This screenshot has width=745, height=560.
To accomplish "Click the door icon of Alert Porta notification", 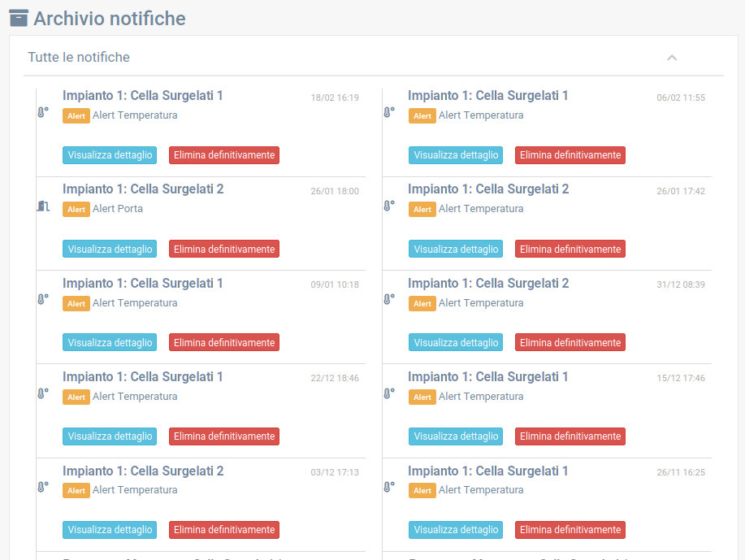I will pos(42,206).
